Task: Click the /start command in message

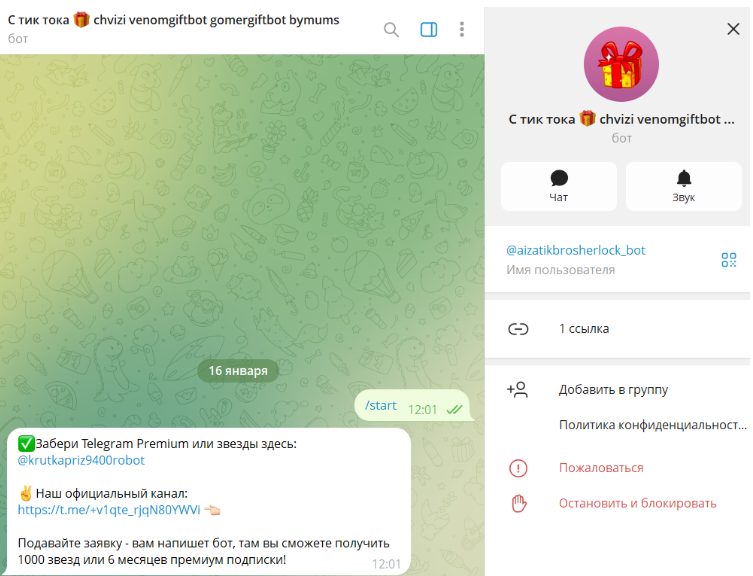Action: coord(380,405)
